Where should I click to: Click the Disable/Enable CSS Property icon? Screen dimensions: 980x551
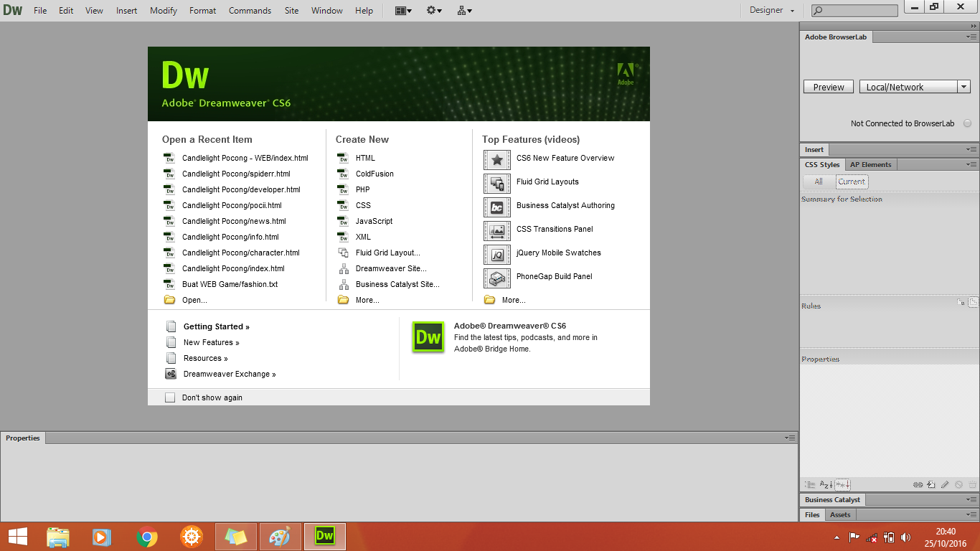point(958,485)
